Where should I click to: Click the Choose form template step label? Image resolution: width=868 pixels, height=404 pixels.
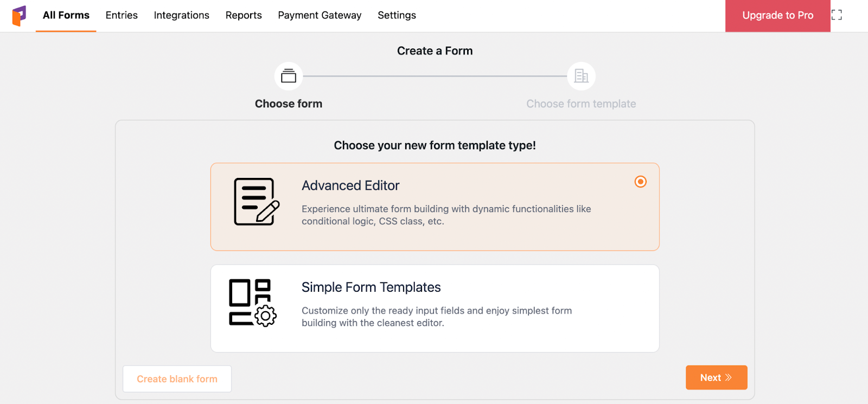(x=581, y=104)
